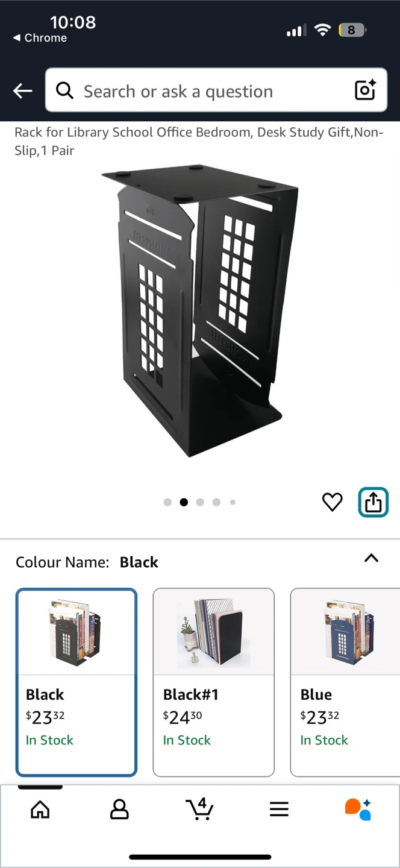Open account profile icon
The height and width of the screenshot is (868, 400).
tap(119, 809)
